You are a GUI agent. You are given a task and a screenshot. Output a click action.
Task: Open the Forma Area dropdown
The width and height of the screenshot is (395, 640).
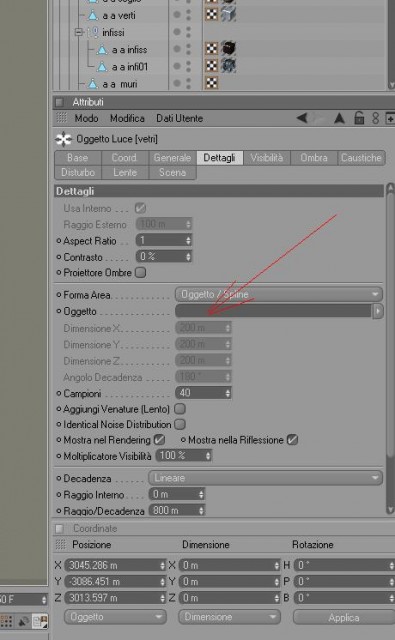pos(279,294)
